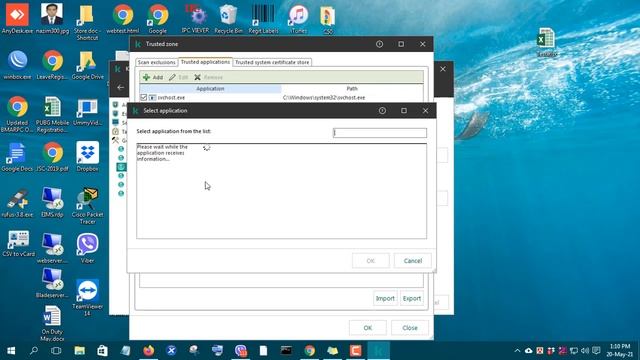Open the webtest.html Chrome icon
Viewport: 640px width, 360px height.
point(122,18)
